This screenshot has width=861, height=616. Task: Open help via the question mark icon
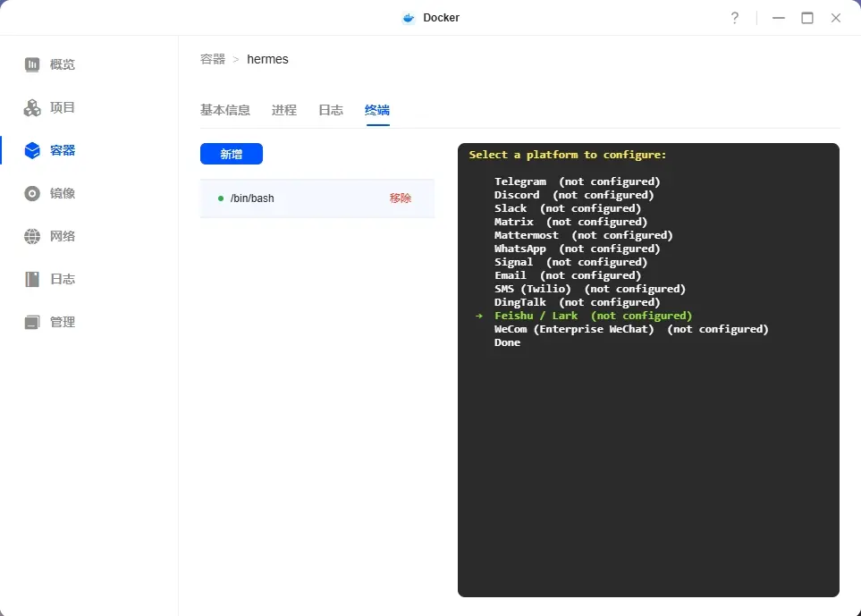point(734,18)
